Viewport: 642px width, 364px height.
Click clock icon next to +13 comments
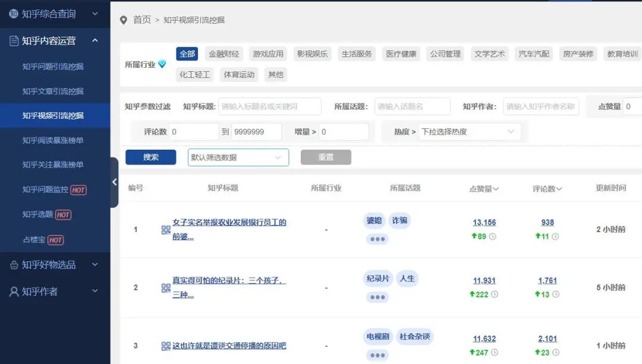point(556,294)
